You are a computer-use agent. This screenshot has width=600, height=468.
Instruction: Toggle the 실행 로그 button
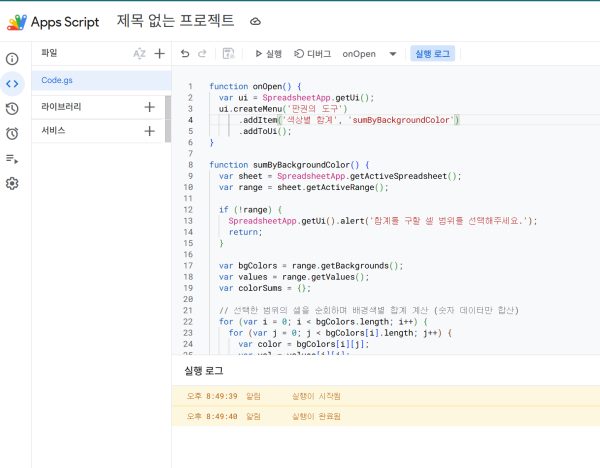(433, 54)
